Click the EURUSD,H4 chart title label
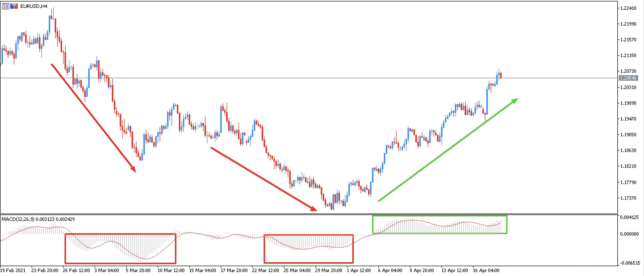The width and height of the screenshot is (644, 276). tap(34, 6)
